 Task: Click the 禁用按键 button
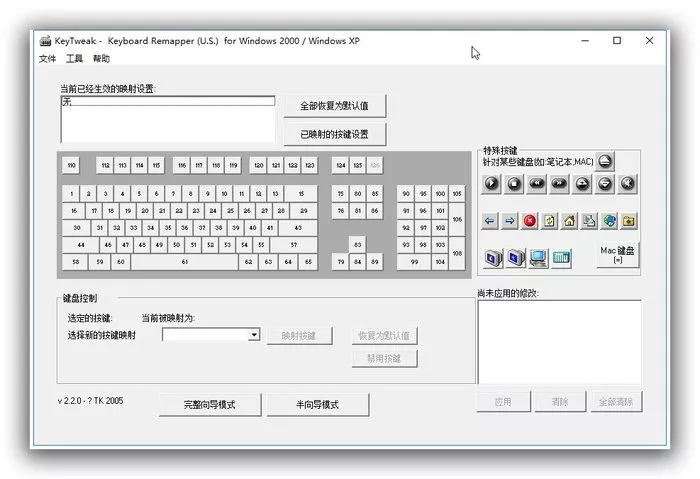[x=384, y=358]
